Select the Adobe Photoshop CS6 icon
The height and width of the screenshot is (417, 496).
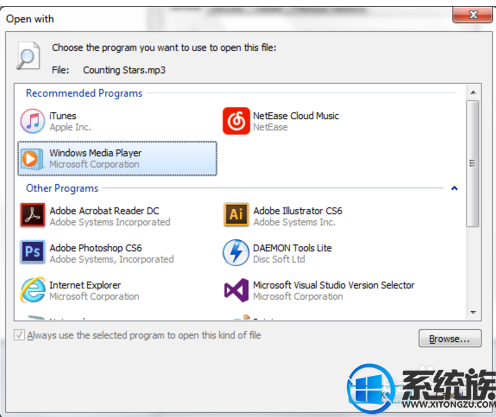(32, 252)
